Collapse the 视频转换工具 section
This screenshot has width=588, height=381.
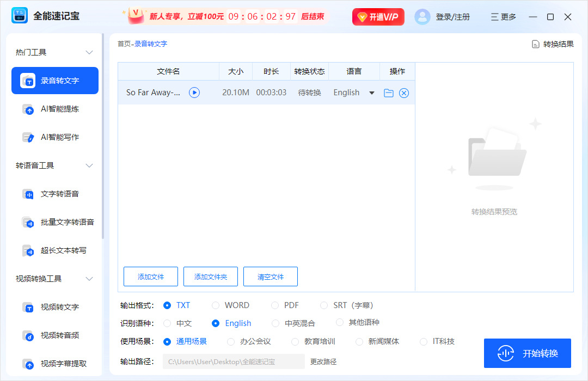point(89,279)
